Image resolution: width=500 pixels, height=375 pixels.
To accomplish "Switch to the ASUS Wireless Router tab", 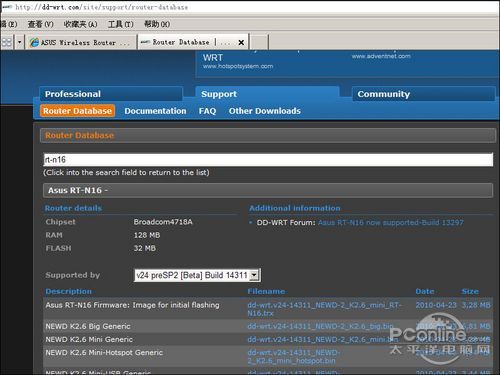I will pos(81,42).
